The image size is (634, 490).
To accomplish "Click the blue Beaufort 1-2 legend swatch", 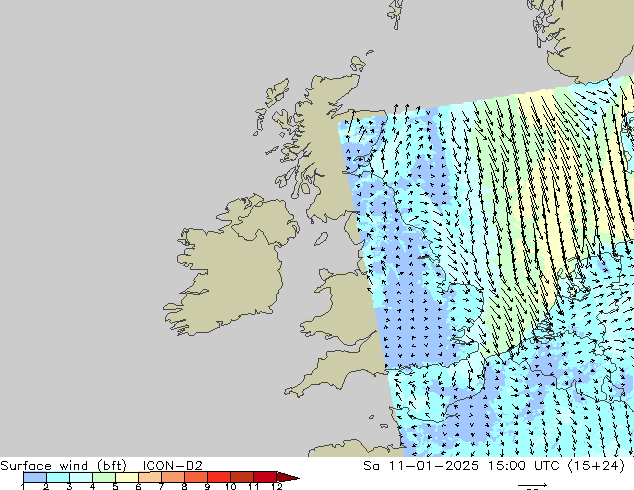I will pyautogui.click(x=35, y=477).
